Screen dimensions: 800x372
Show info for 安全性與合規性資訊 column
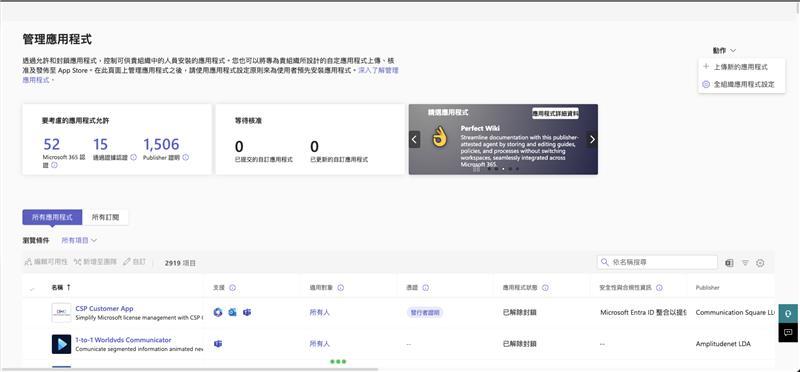point(659,288)
